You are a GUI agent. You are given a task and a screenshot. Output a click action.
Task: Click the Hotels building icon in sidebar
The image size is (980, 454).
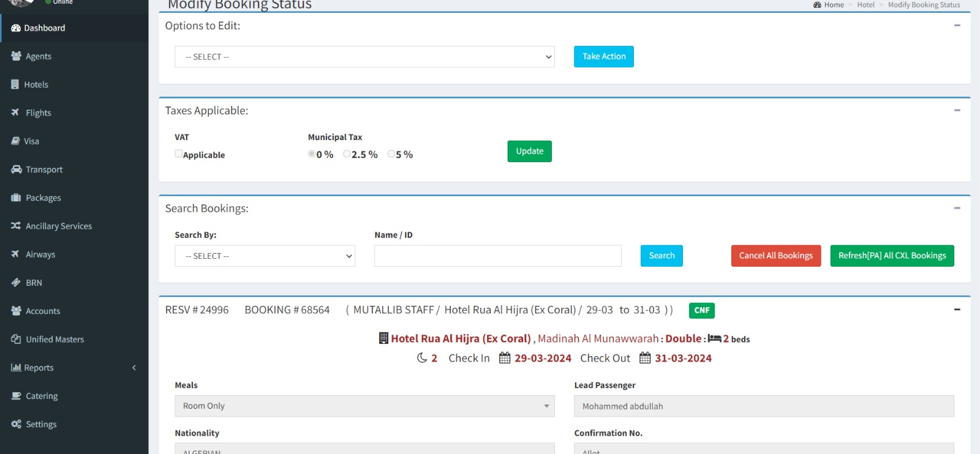click(15, 84)
